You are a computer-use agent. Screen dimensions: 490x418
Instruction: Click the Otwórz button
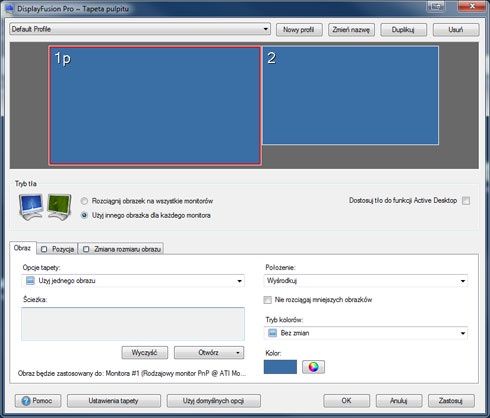pos(209,353)
